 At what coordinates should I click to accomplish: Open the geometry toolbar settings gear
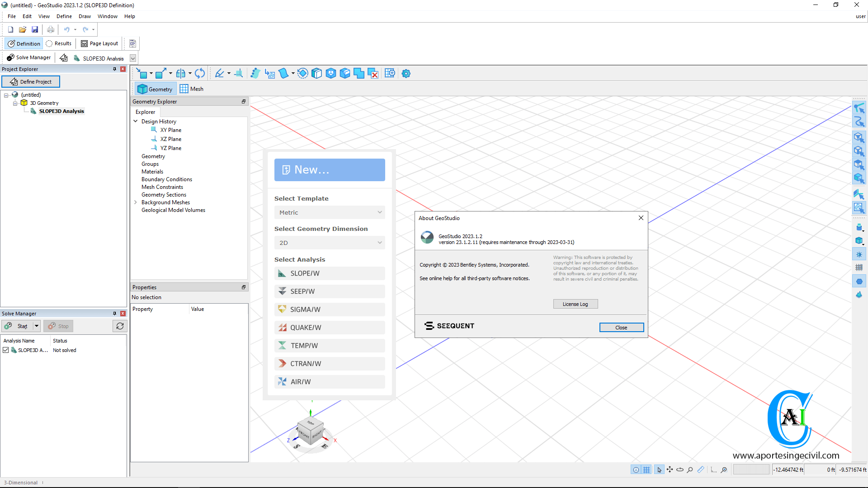[x=406, y=73]
